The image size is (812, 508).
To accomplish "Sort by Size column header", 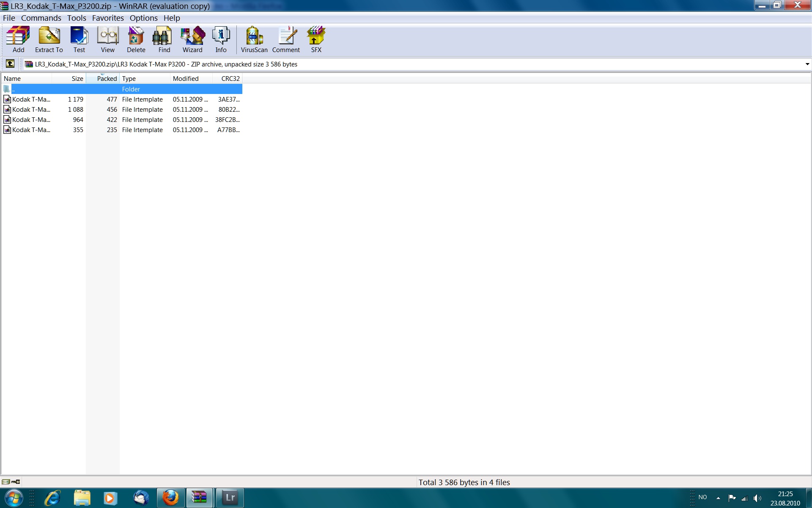I will (69, 78).
